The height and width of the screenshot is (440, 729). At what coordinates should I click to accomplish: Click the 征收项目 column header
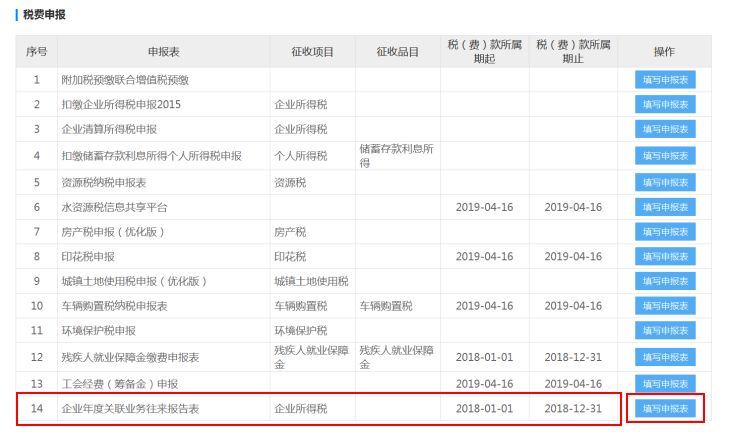click(x=312, y=52)
